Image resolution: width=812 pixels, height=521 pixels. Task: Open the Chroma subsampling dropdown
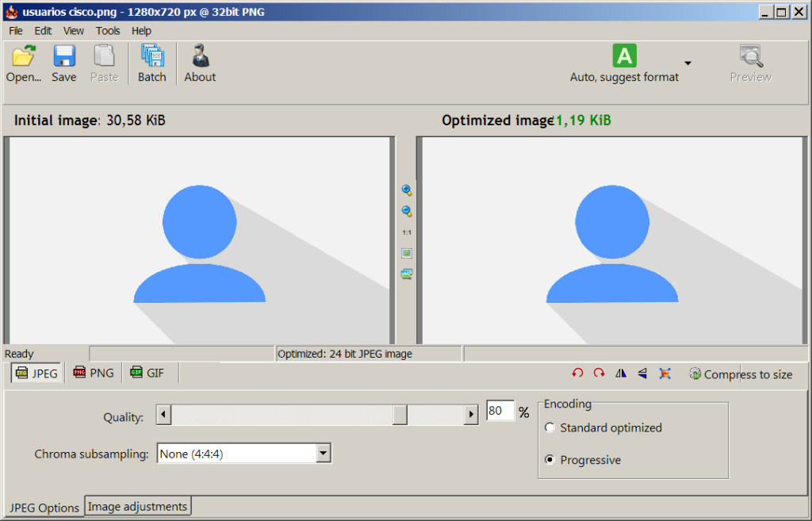tap(323, 454)
